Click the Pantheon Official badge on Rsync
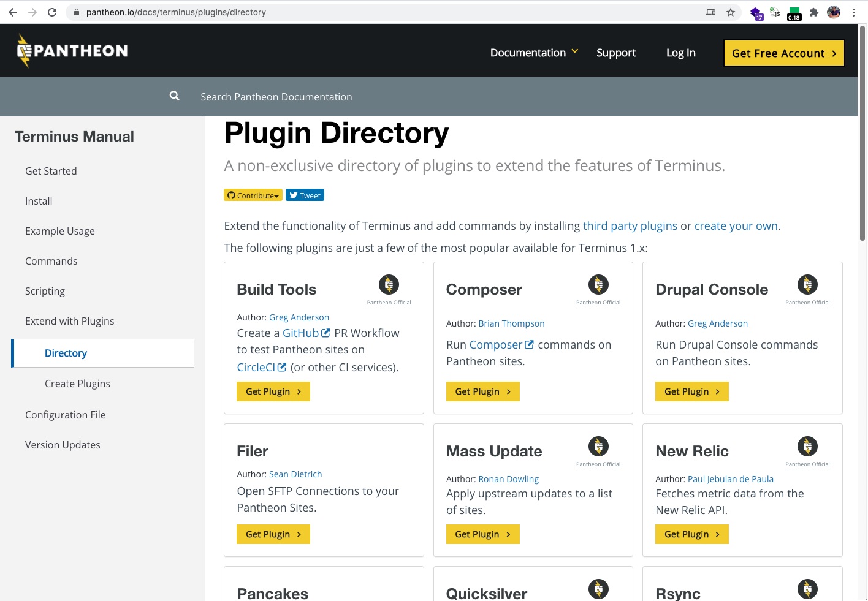 (807, 589)
